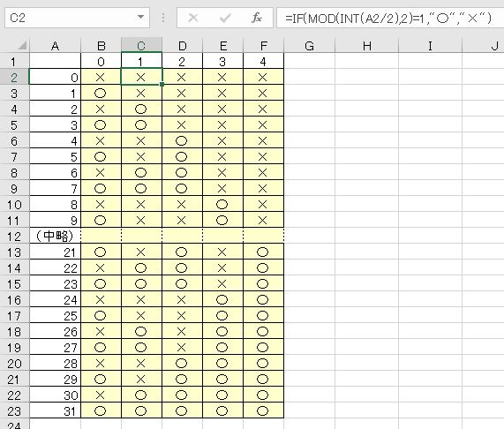Select row 2 header

tap(14, 77)
